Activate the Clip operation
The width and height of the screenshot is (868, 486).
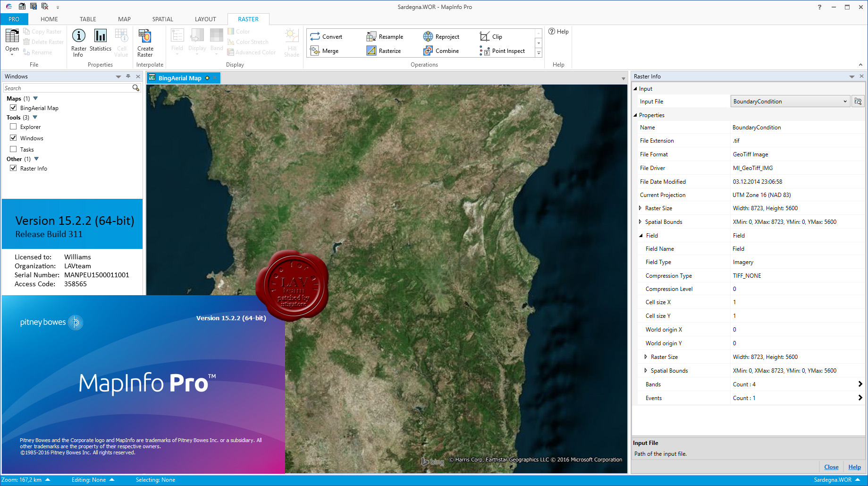pyautogui.click(x=491, y=36)
